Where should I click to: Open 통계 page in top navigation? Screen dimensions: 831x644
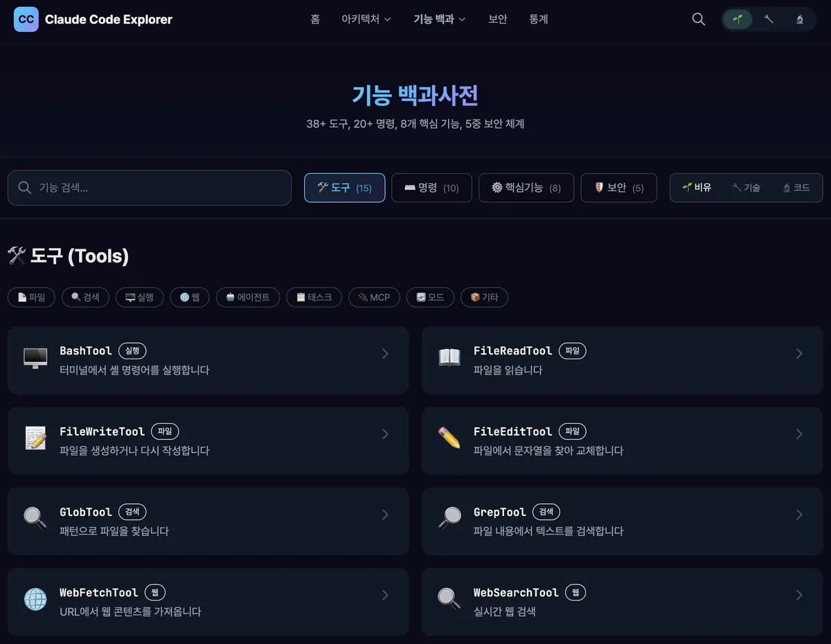point(538,19)
